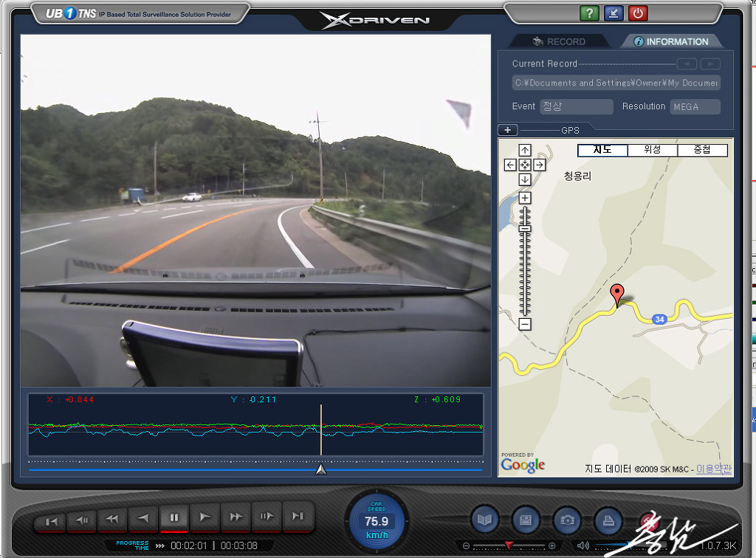Screen dimensions: 756x558
Task: Save with the floppy disk icon
Action: pyautogui.click(x=526, y=520)
